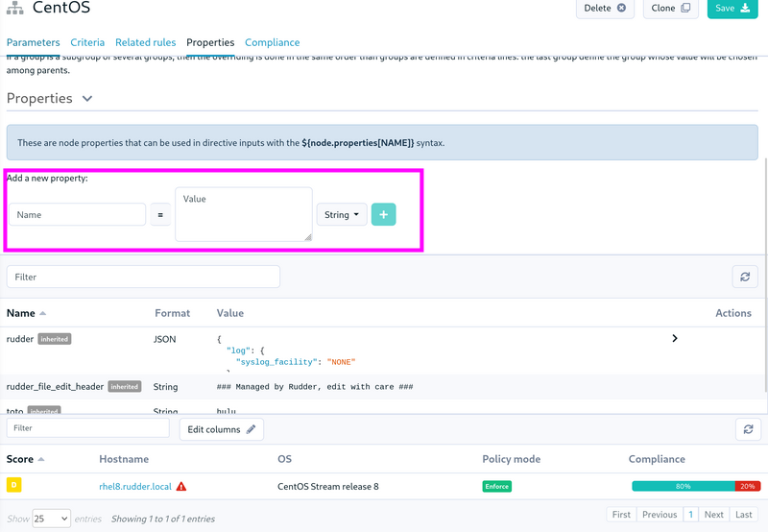
Task: Click the Delete group button
Action: [x=605, y=9]
